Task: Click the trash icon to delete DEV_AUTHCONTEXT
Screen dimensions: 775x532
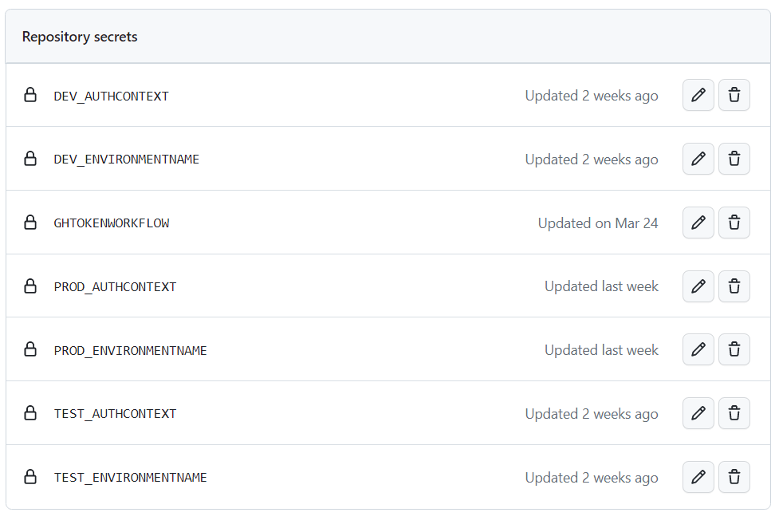Action: point(734,95)
